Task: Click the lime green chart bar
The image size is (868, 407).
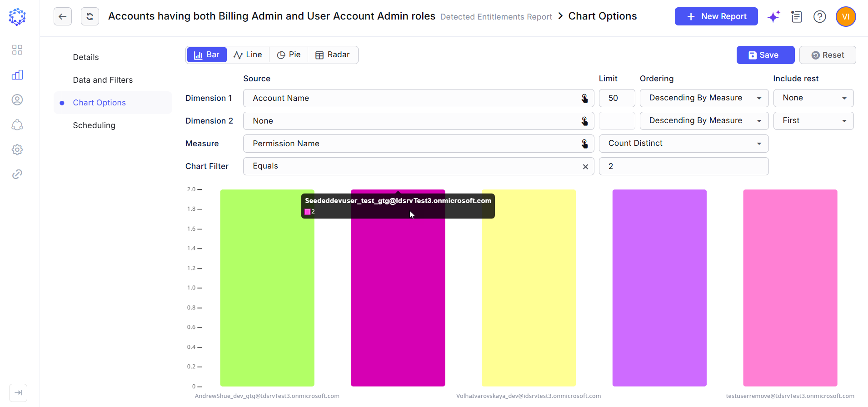Action: coord(267,288)
